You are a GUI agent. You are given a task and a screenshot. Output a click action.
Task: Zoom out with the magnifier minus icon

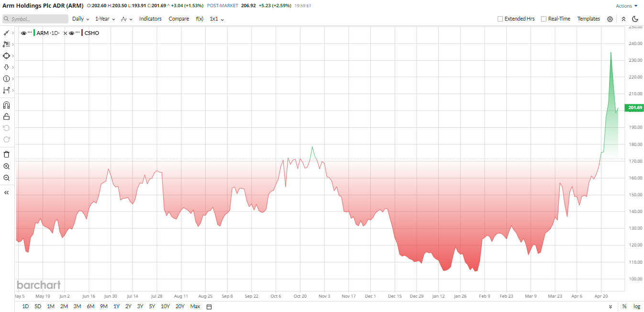(x=7, y=178)
